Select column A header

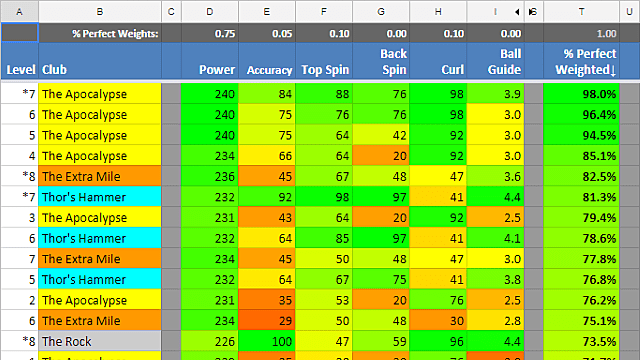tap(20, 12)
